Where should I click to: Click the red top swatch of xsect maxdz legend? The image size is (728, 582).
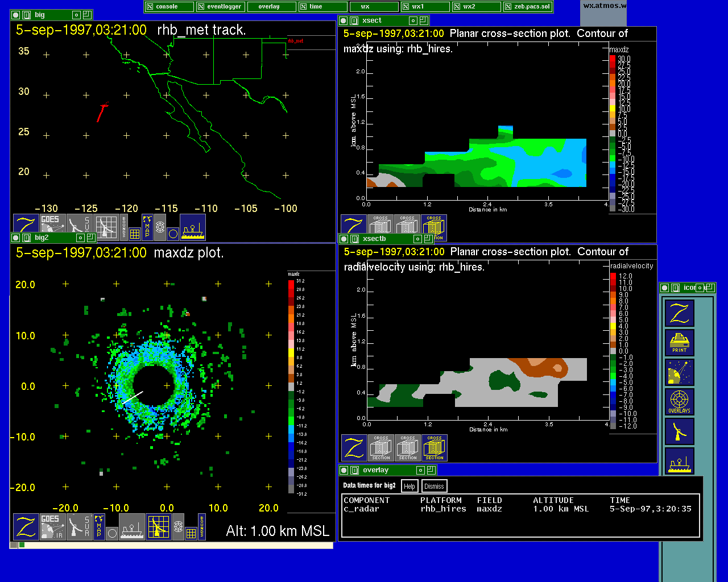[613, 59]
